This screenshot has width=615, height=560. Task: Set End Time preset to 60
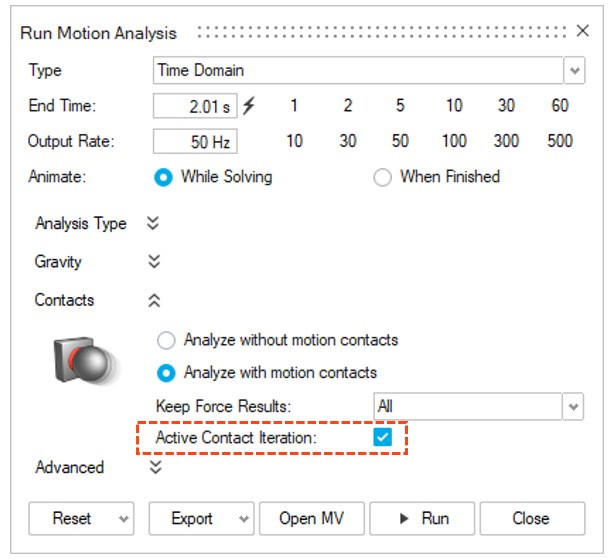pyautogui.click(x=559, y=106)
